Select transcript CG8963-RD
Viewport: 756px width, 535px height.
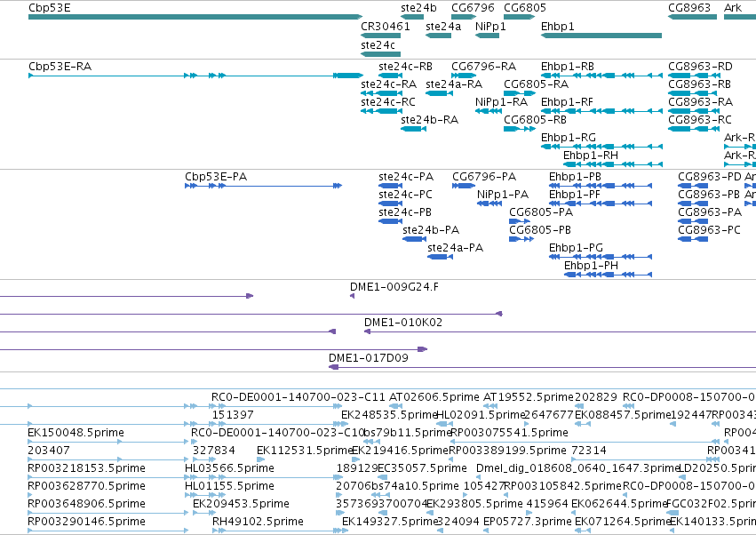701,66
